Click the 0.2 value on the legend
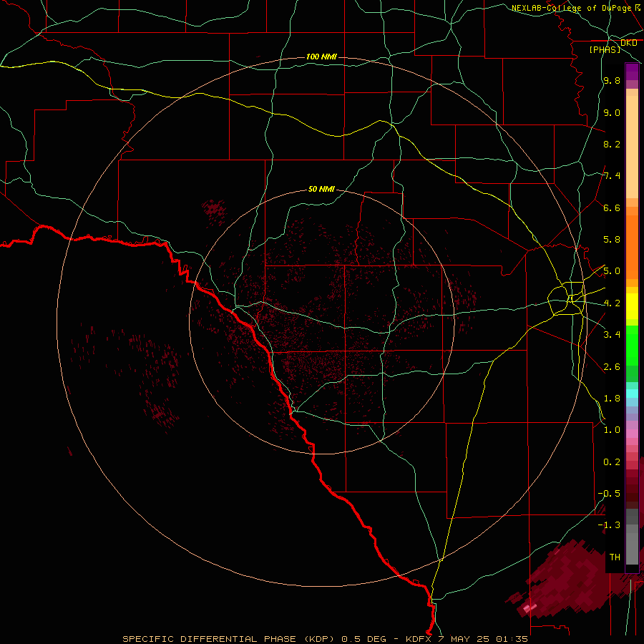 pyautogui.click(x=612, y=462)
